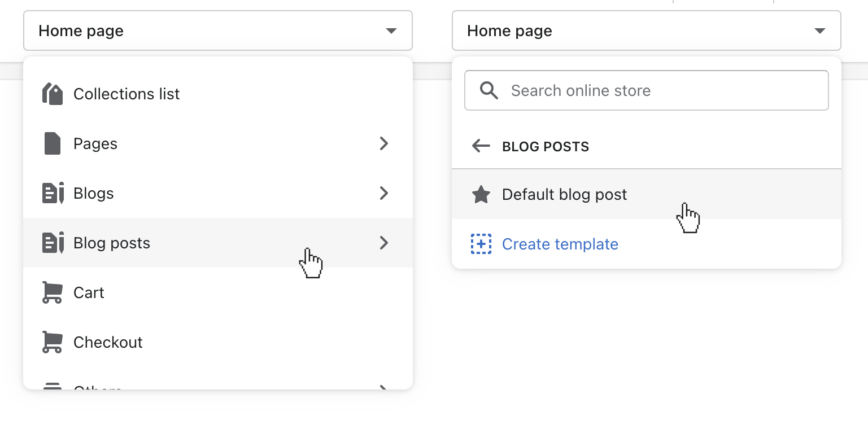Open the Home page dropdown above the search field
This screenshot has width=868, height=429.
pyautogui.click(x=646, y=30)
